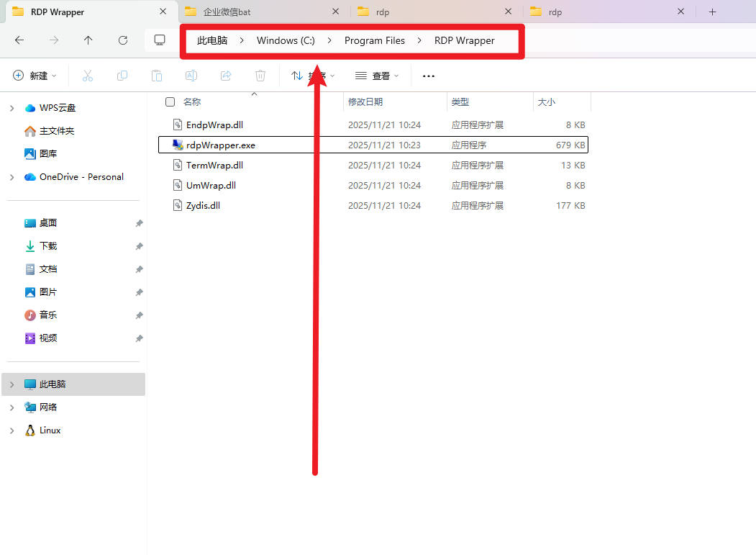Sort files by 大小 column
This screenshot has width=756, height=555.
coord(546,101)
